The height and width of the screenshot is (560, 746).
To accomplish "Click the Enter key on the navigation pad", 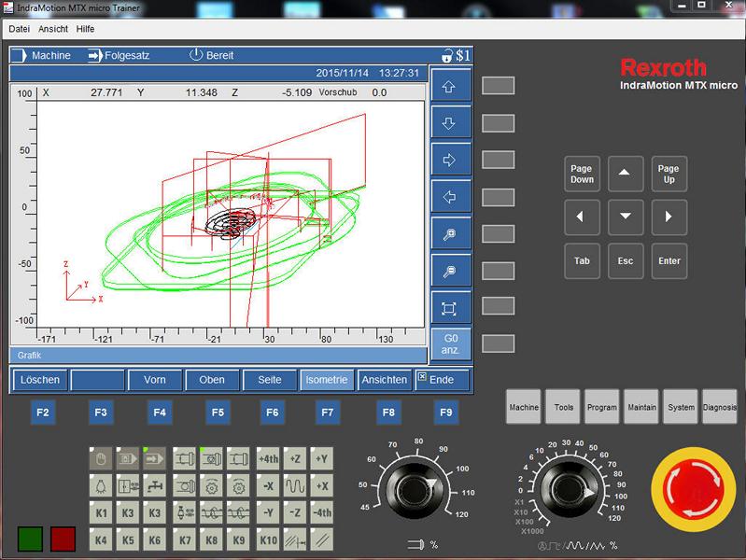I will (x=669, y=260).
